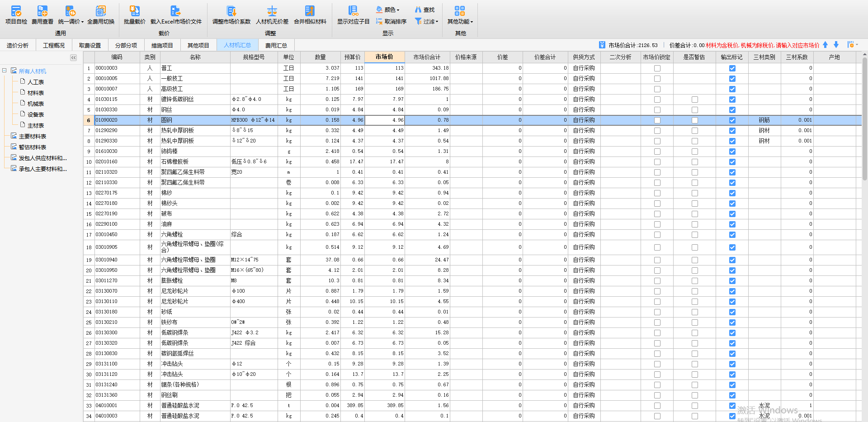868x422 pixels.
Task: Edit the 市场价 cell 4.96 for 圆钢
Action: (384, 120)
